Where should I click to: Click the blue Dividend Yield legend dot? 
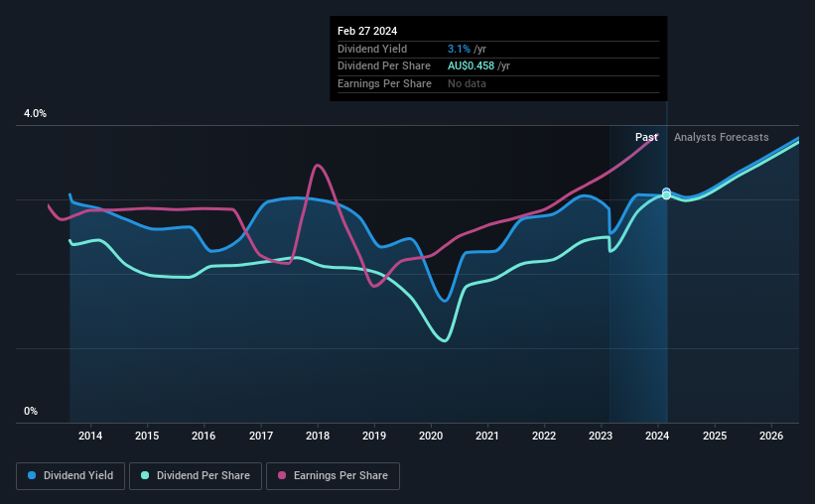point(32,475)
